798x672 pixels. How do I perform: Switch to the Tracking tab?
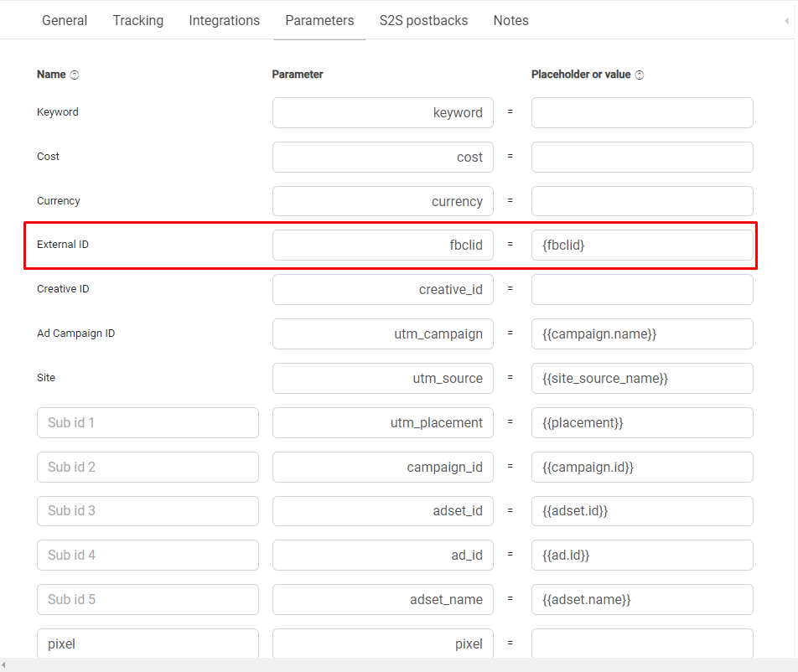(138, 20)
